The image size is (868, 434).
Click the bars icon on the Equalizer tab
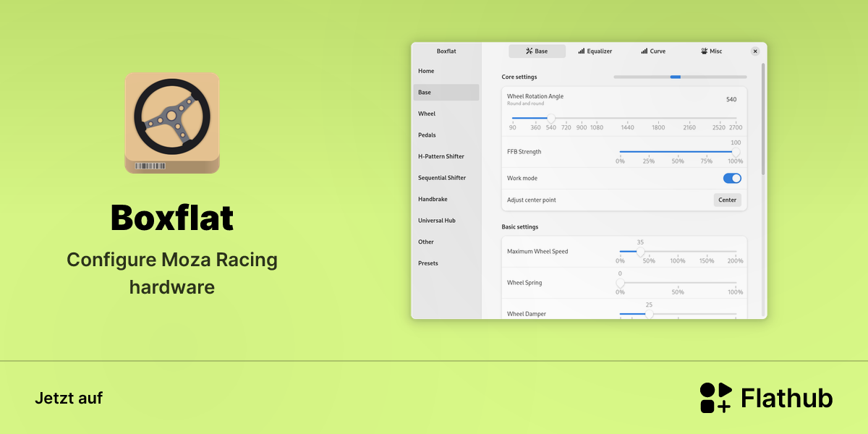point(582,51)
